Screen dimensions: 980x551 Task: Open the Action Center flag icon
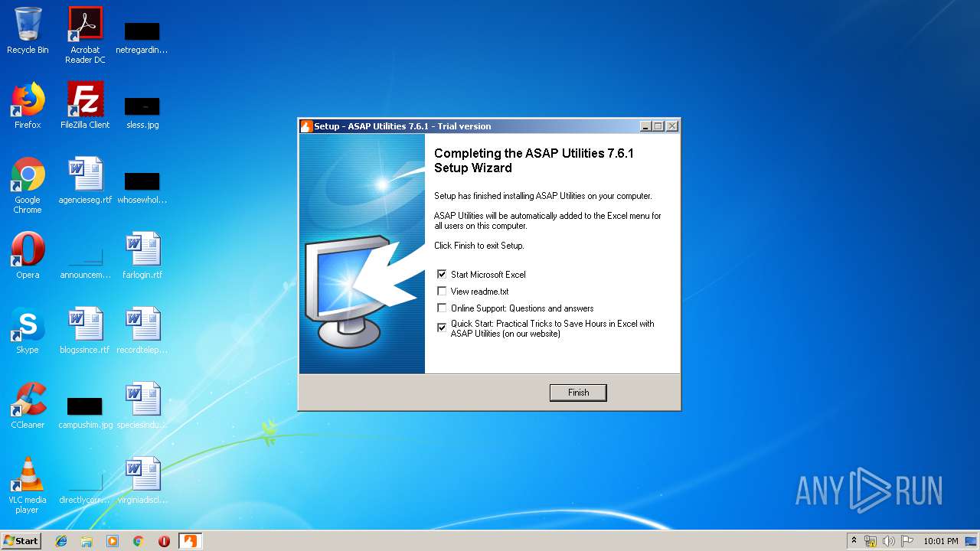coord(907,541)
